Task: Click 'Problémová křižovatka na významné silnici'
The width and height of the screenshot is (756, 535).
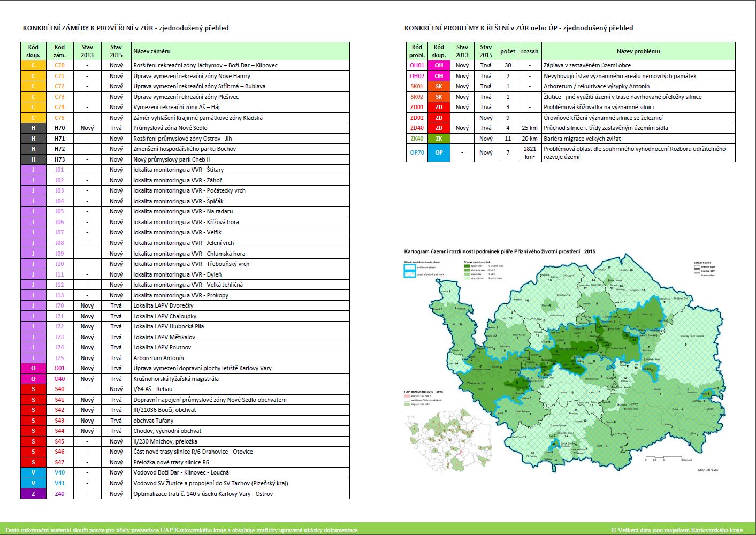Action: click(x=599, y=107)
